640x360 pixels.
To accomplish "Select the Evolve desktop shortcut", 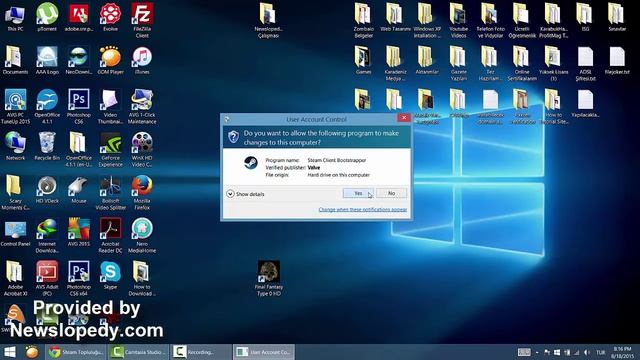I will point(111,18).
